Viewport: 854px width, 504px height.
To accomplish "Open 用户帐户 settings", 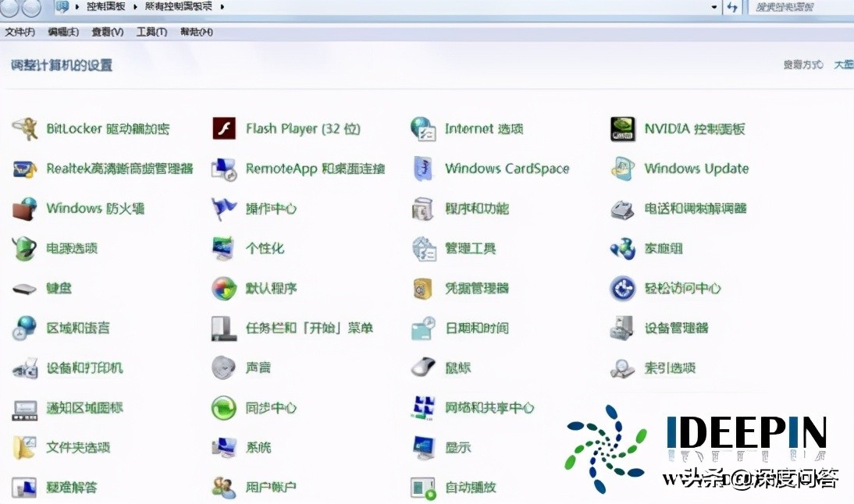I will tap(267, 487).
